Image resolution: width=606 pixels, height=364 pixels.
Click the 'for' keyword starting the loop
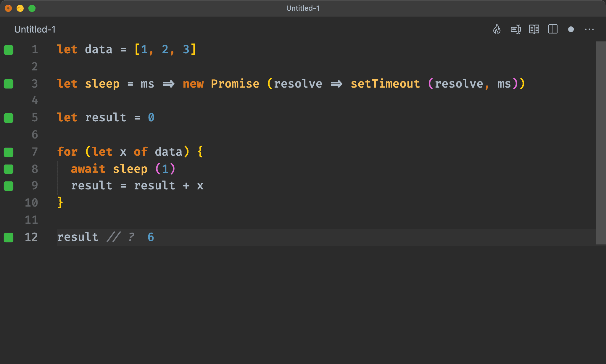(x=67, y=152)
